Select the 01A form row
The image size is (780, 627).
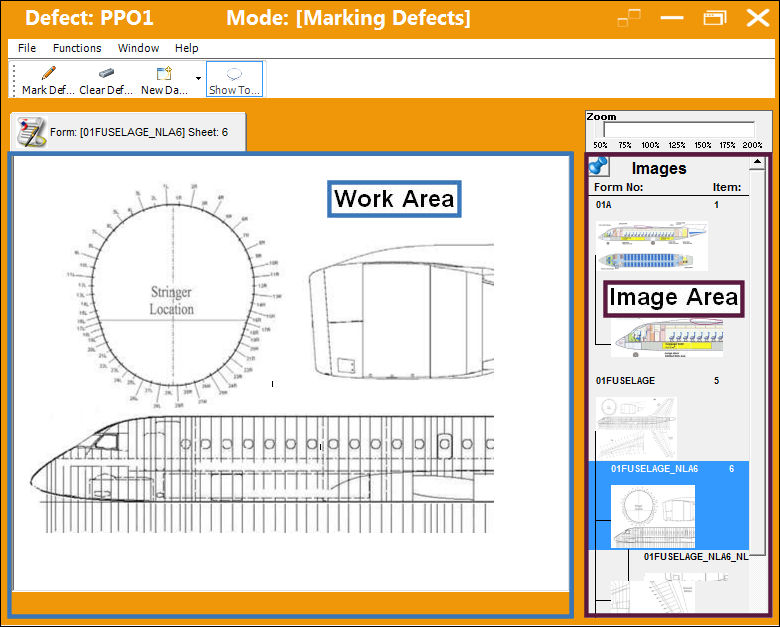(x=669, y=205)
